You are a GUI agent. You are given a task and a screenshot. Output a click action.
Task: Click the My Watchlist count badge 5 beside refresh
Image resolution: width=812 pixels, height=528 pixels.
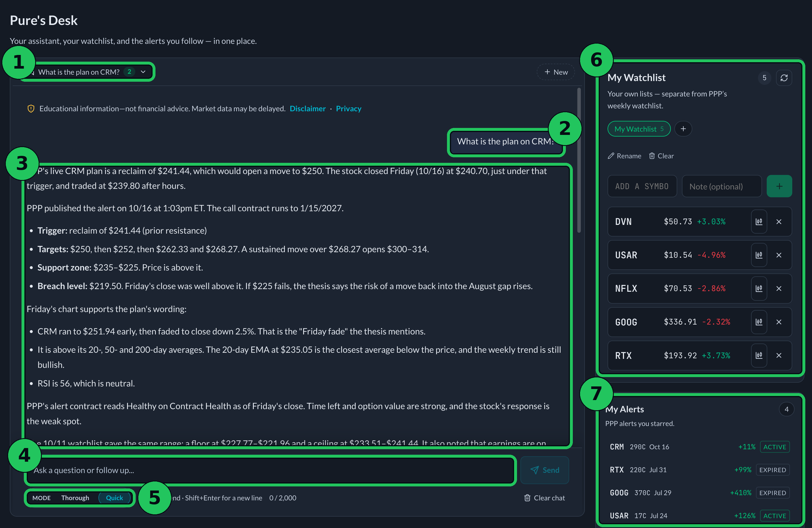pos(764,78)
